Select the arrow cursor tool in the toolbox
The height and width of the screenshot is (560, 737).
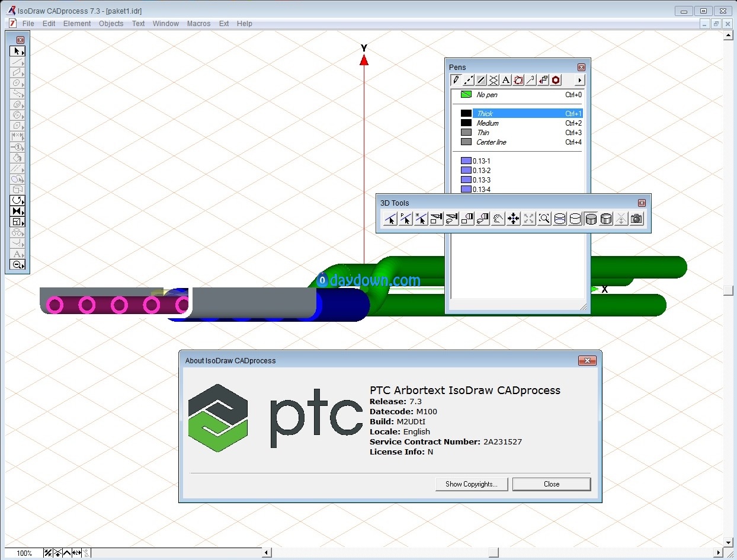18,51
